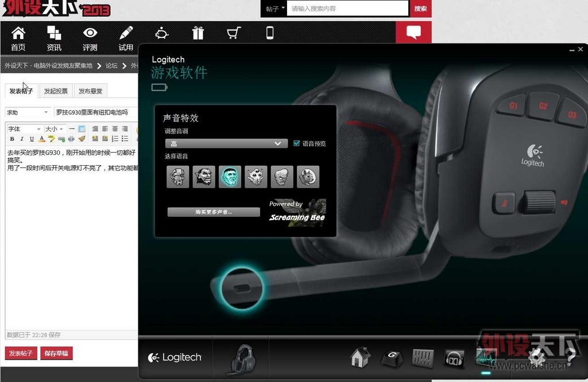The width and height of the screenshot is (588, 382).
Task: Select the highlighted green giant voice avatar
Action: pyautogui.click(x=230, y=177)
